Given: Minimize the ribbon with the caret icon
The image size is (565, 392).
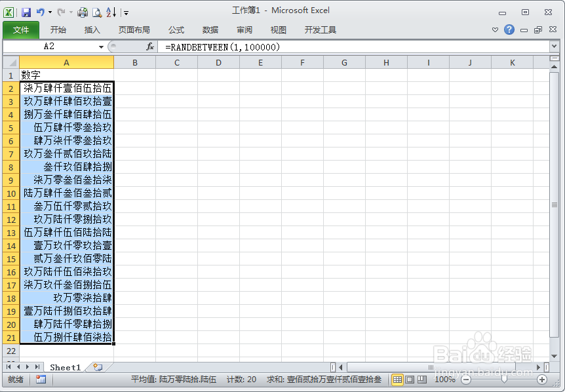Looking at the screenshot, I should pos(495,30).
